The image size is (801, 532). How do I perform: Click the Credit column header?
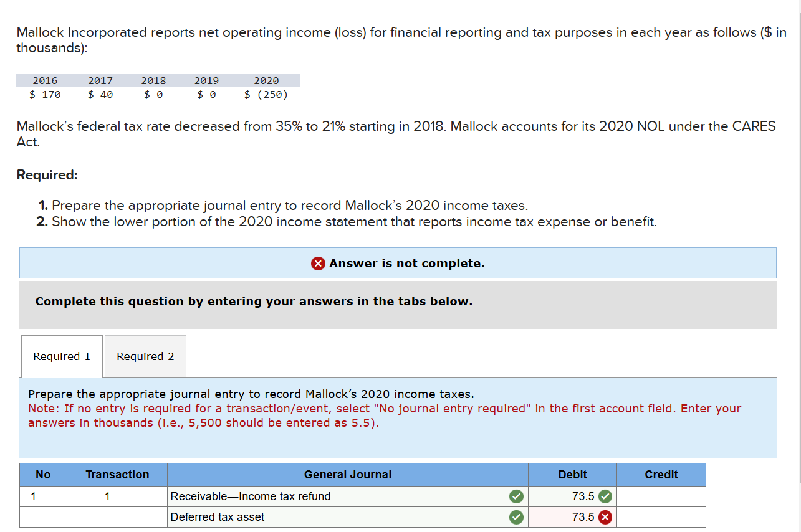tap(661, 474)
